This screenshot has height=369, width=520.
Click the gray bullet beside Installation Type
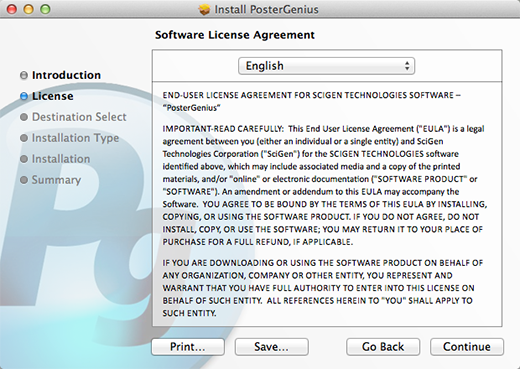24,138
